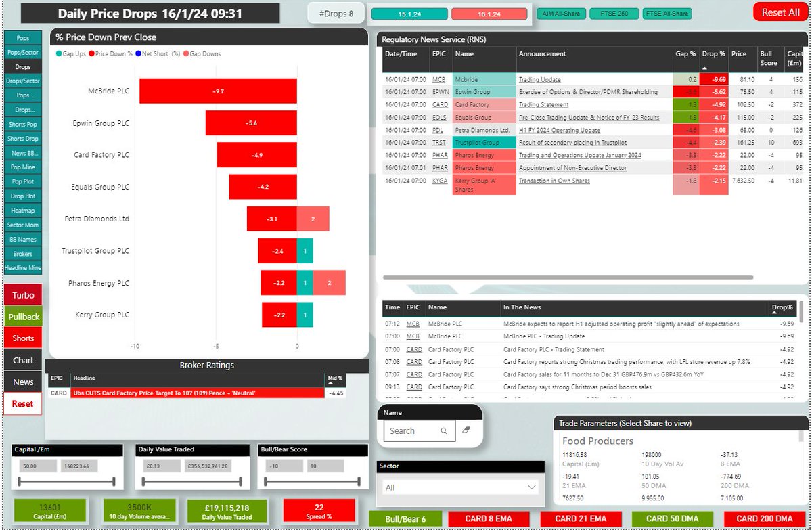Switch to the Heatmap tab

click(x=22, y=211)
